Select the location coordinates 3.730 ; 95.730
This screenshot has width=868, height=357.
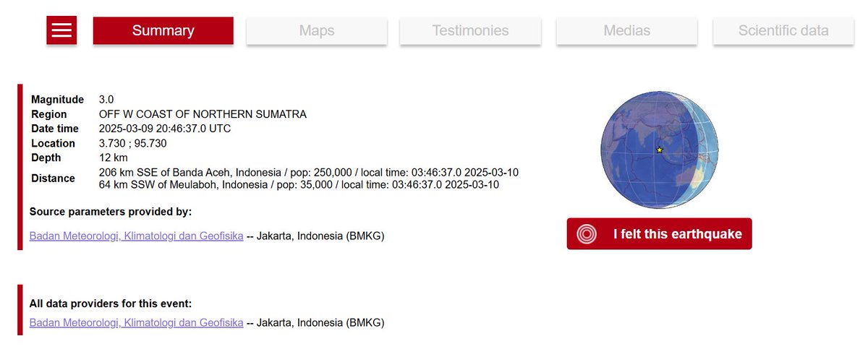click(134, 143)
